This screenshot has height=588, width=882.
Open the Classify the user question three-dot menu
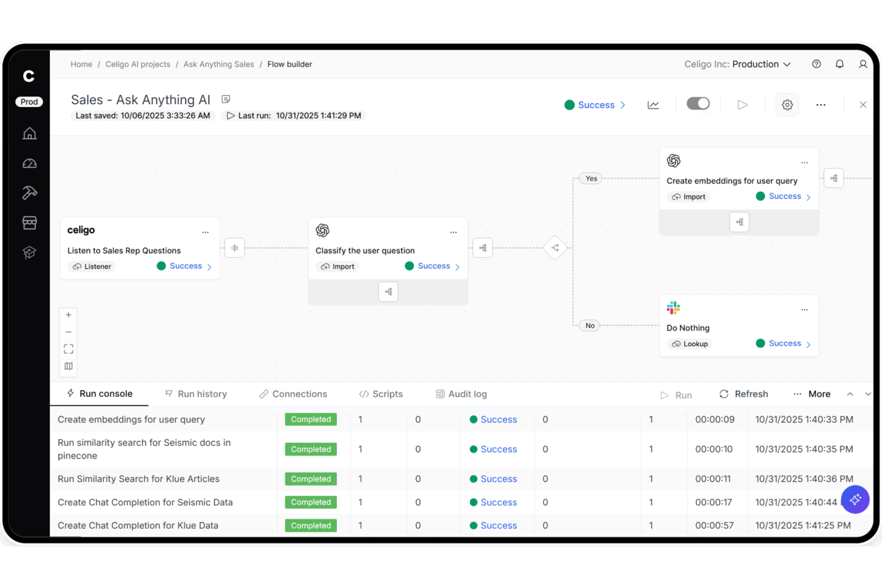pyautogui.click(x=454, y=232)
